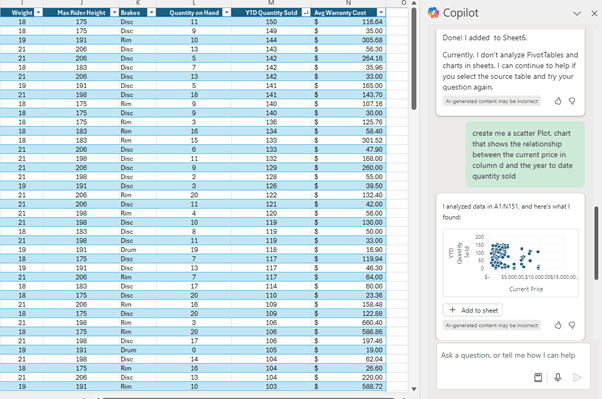Viewport: 602px width, 399px height.
Task: Select the Quantity on Hand cell showing 0
Action: coord(194,350)
